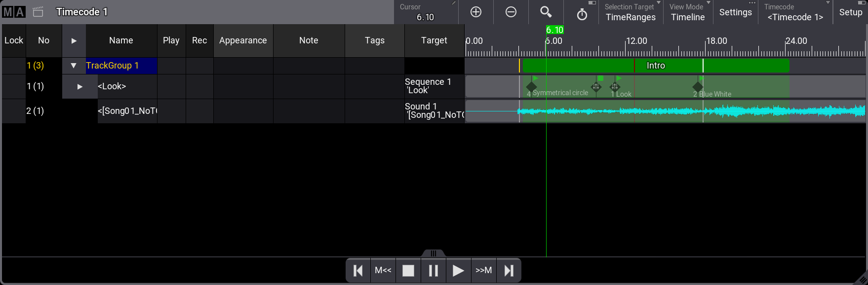This screenshot has width=868, height=285.
Task: Click the stopwatch timer icon
Action: 582,14
